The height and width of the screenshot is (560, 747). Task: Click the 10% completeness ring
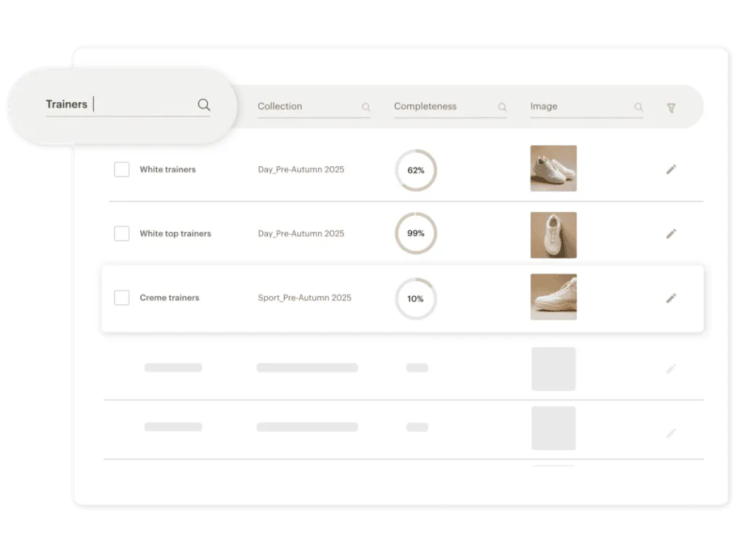(x=416, y=298)
